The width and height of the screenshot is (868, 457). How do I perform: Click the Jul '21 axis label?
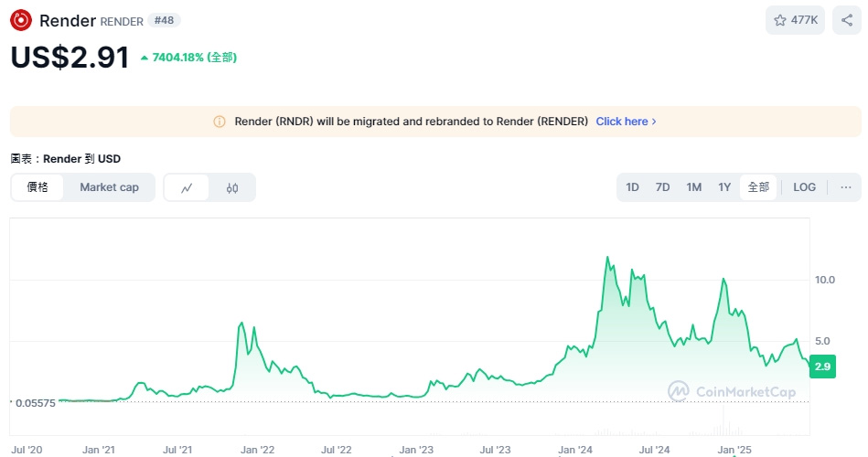click(x=177, y=450)
